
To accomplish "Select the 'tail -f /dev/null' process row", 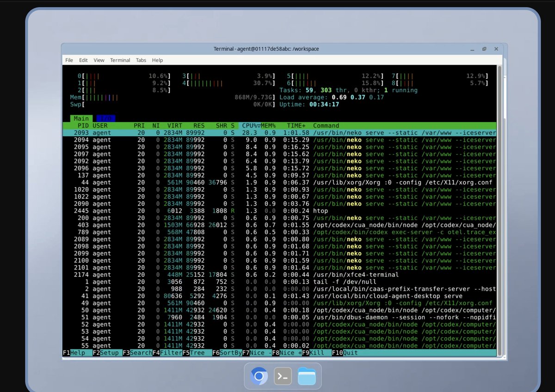I will pyautogui.click(x=279, y=282).
